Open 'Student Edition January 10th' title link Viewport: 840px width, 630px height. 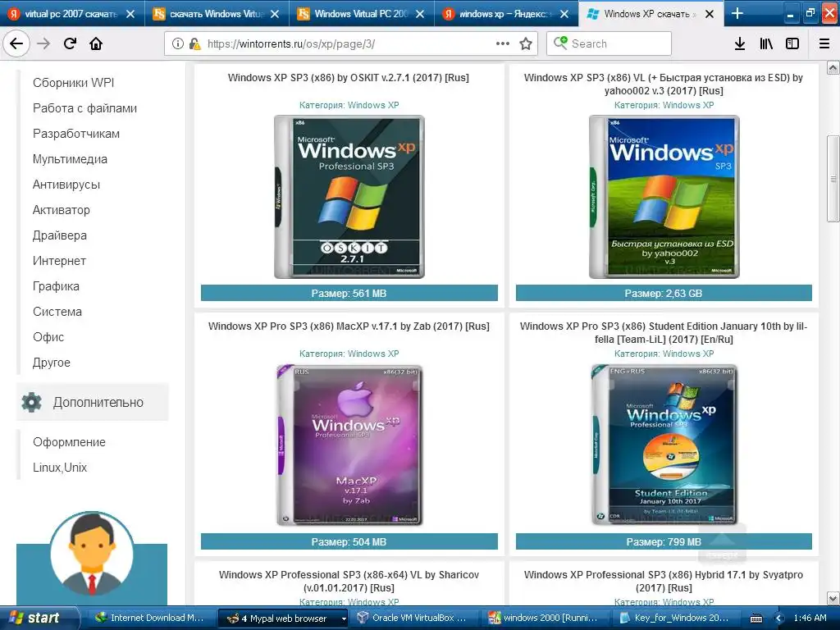pyautogui.click(x=664, y=333)
